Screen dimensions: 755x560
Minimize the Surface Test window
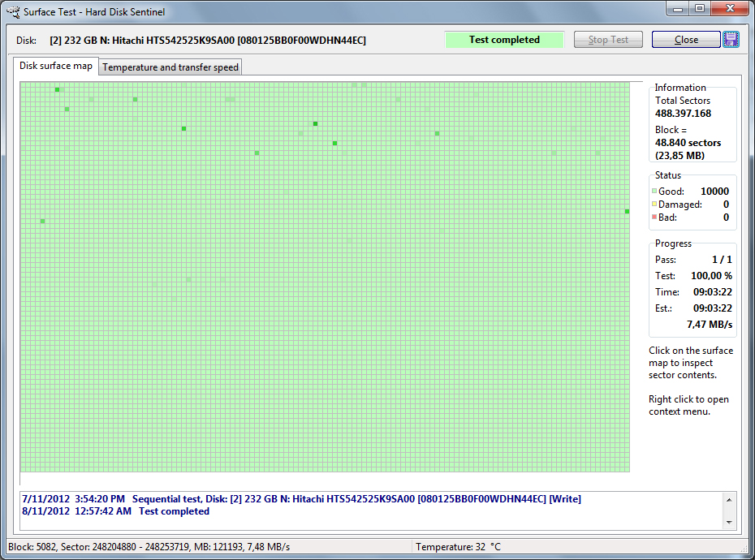[678, 9]
